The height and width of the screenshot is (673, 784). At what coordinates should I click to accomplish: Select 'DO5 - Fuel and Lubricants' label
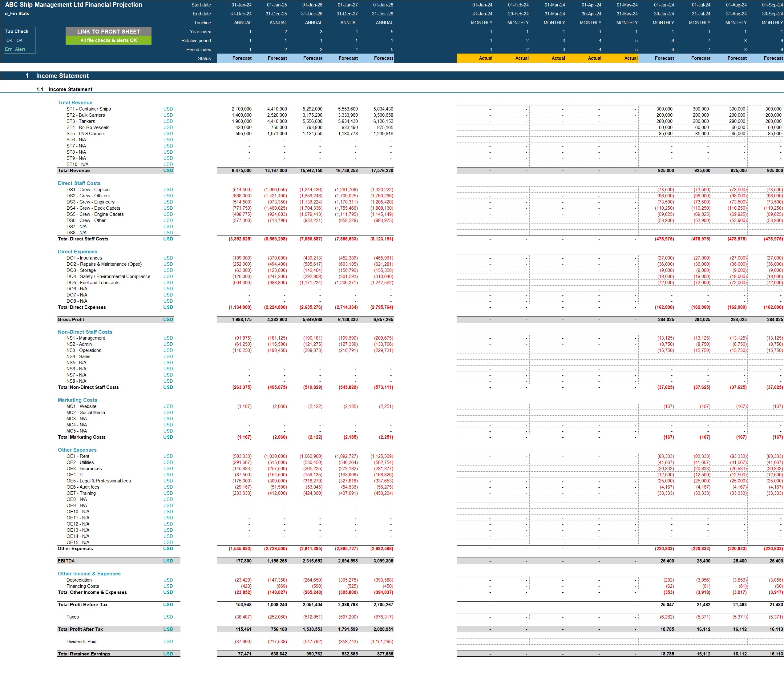(x=93, y=283)
